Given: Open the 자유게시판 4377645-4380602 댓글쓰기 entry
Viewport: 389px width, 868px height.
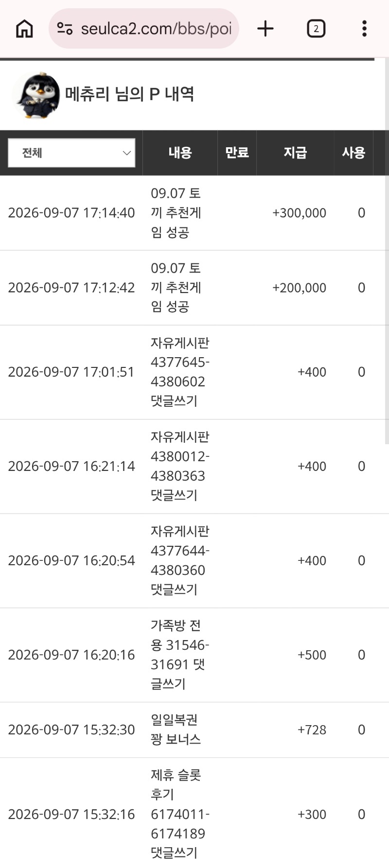Looking at the screenshot, I should point(180,372).
